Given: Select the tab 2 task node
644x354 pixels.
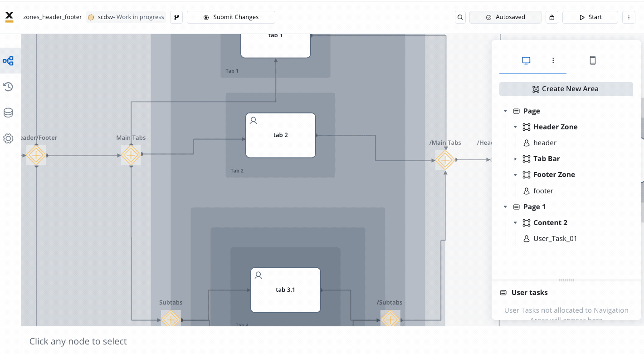Looking at the screenshot, I should point(281,135).
